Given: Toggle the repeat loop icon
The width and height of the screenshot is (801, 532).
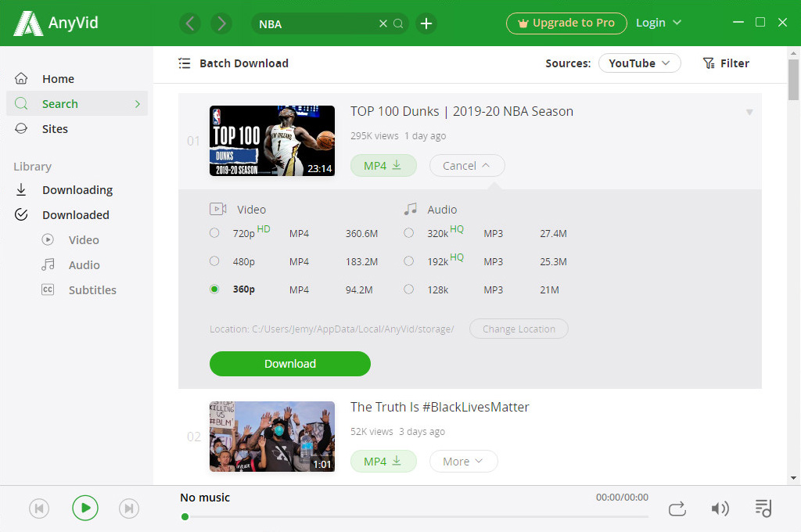Looking at the screenshot, I should 677,509.
